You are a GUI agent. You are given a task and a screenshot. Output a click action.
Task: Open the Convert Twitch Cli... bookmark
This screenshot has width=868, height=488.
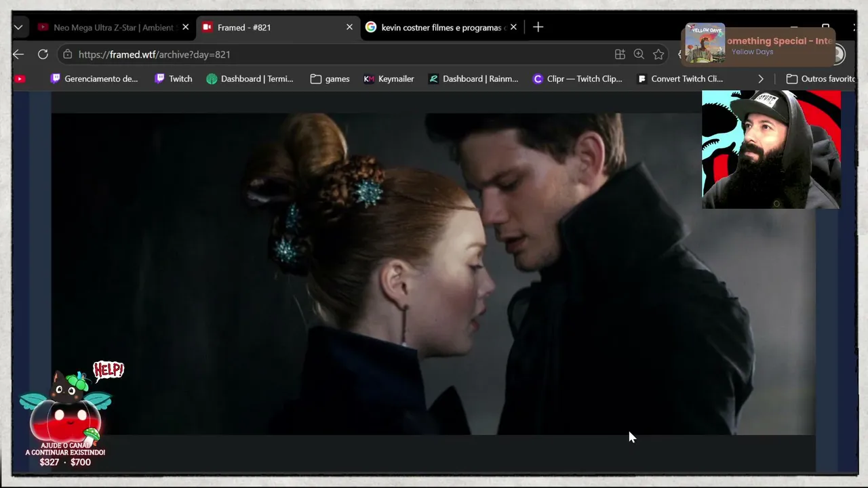[680, 79]
